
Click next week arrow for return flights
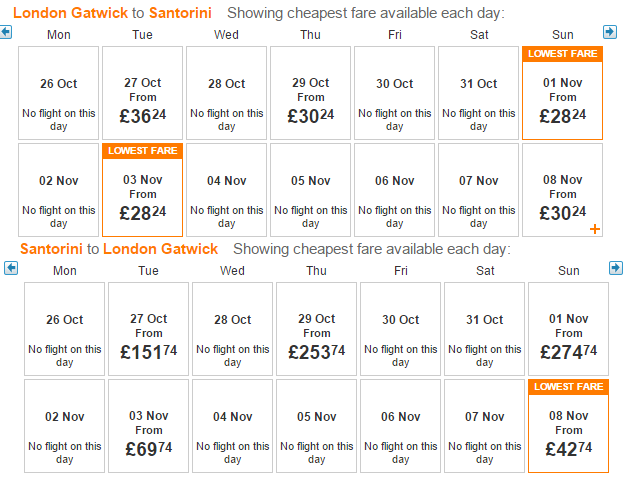click(x=616, y=268)
